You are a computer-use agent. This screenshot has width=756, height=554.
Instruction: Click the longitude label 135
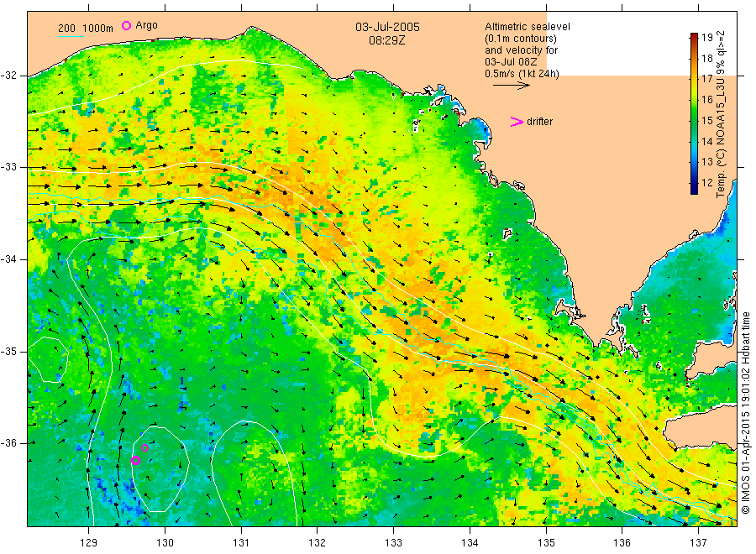546,543
